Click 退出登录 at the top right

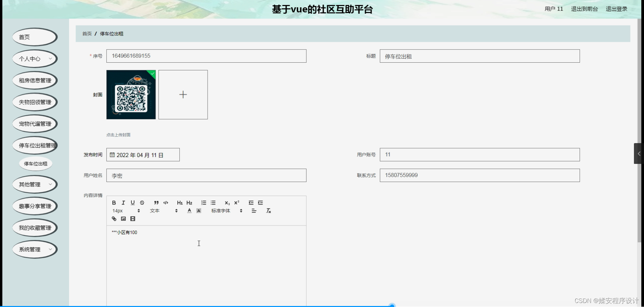click(x=616, y=9)
